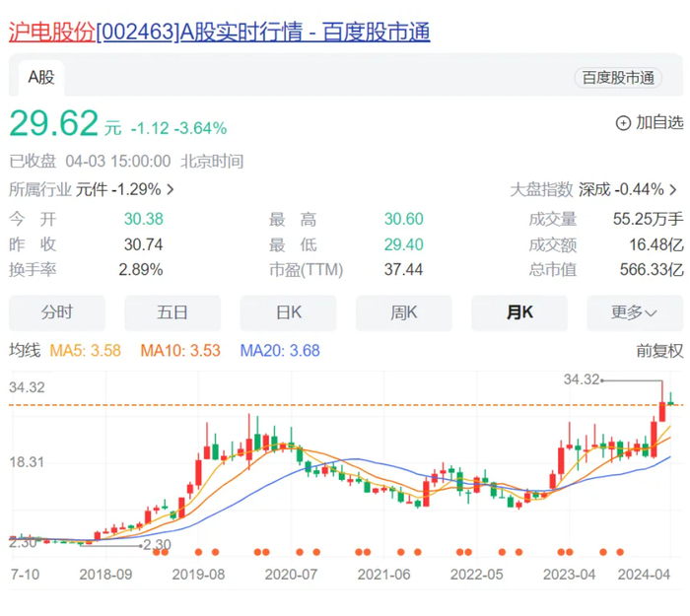Click the 2.30 low price marker label
Screen dimensions: 690x616
(157, 545)
